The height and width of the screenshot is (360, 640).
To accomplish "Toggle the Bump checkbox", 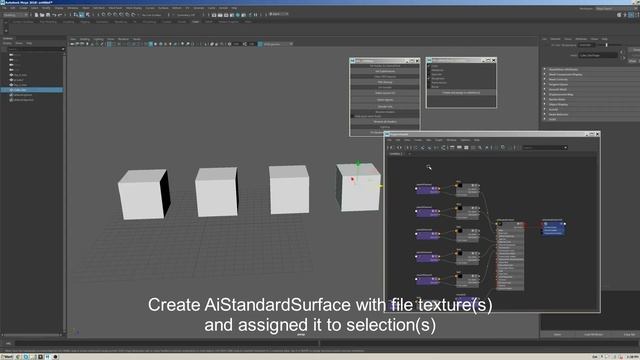I will [x=429, y=87].
